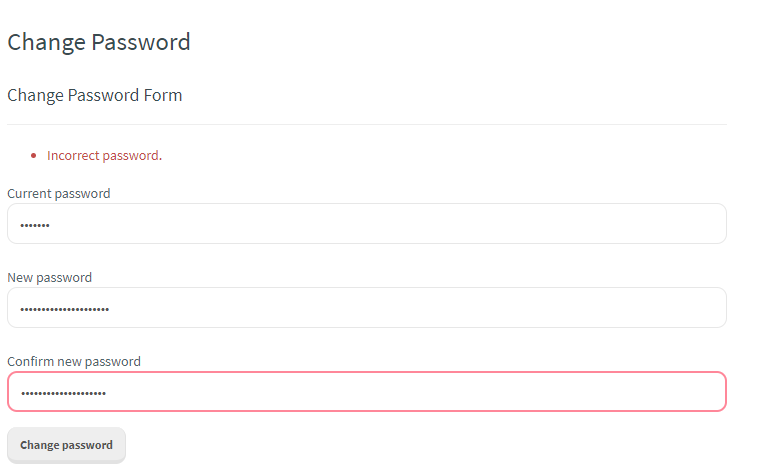The image size is (763, 469).
Task: Click the masked dots in New password
Action: [65, 309]
